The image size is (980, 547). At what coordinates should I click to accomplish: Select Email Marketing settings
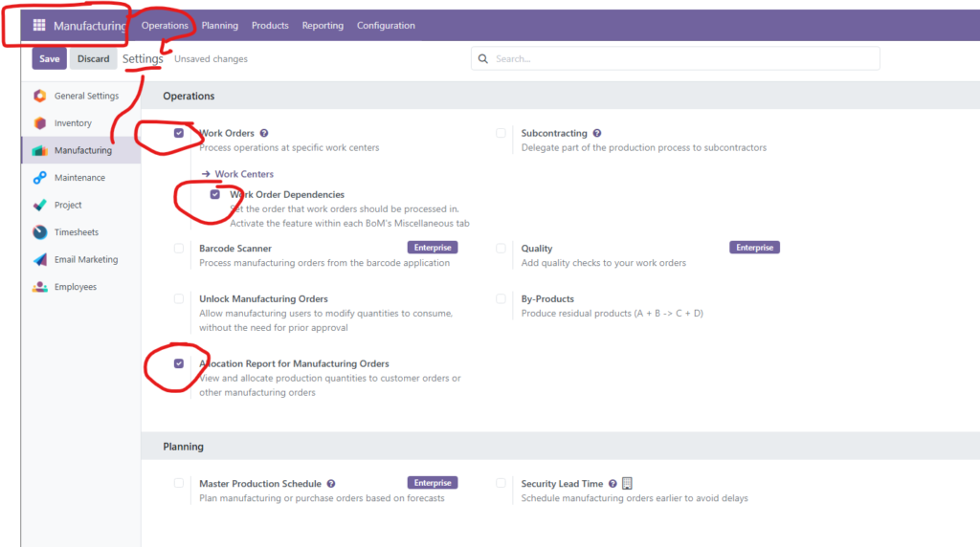tap(85, 259)
